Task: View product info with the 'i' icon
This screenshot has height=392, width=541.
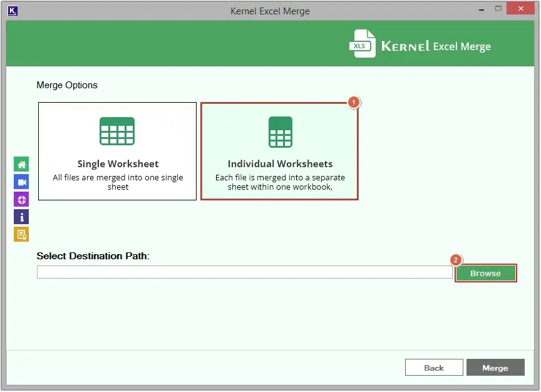Action: point(21,217)
